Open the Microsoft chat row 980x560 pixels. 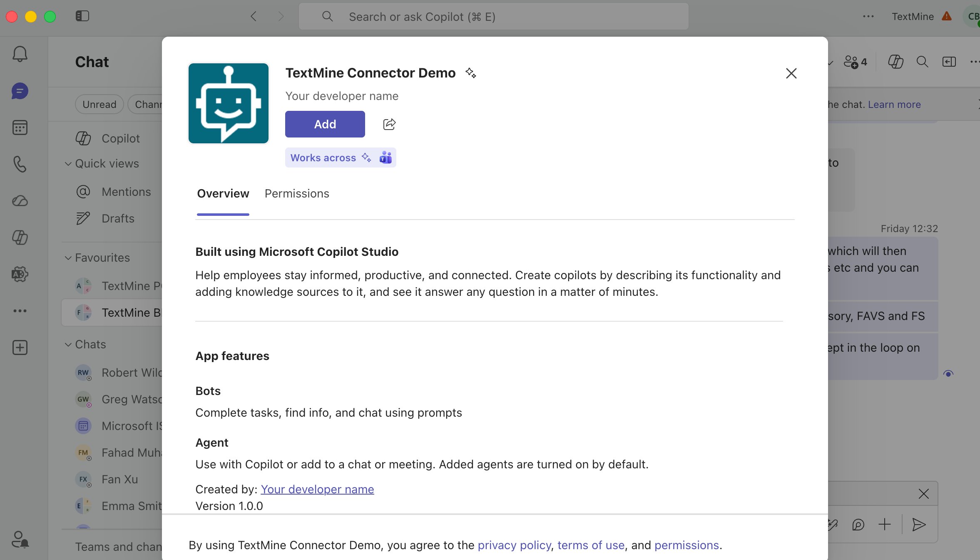(x=112, y=426)
